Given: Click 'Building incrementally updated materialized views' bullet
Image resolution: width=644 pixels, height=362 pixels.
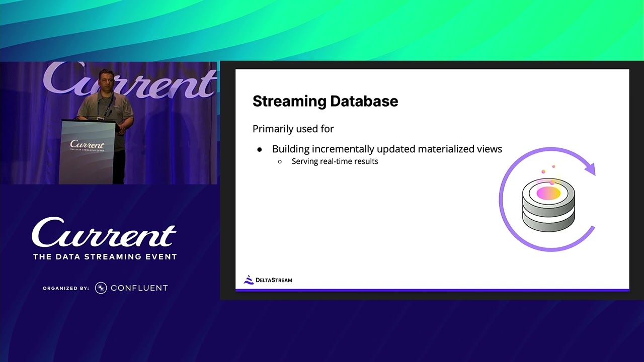Looking at the screenshot, I should tap(387, 149).
